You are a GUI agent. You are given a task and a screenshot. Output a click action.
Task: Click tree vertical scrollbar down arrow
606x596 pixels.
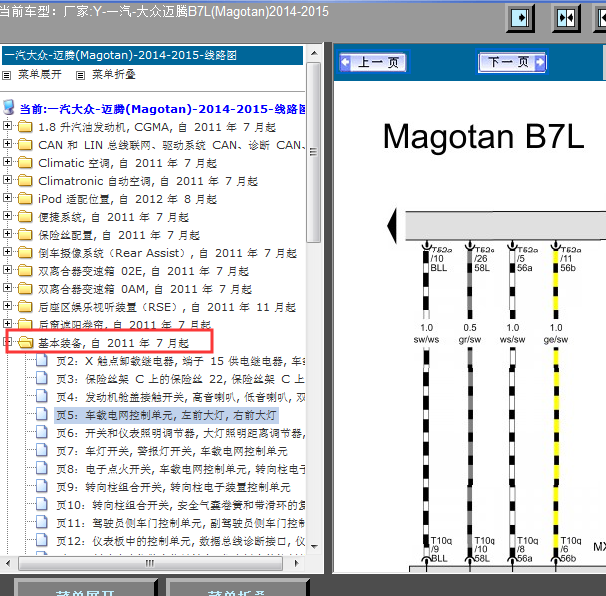pos(314,546)
